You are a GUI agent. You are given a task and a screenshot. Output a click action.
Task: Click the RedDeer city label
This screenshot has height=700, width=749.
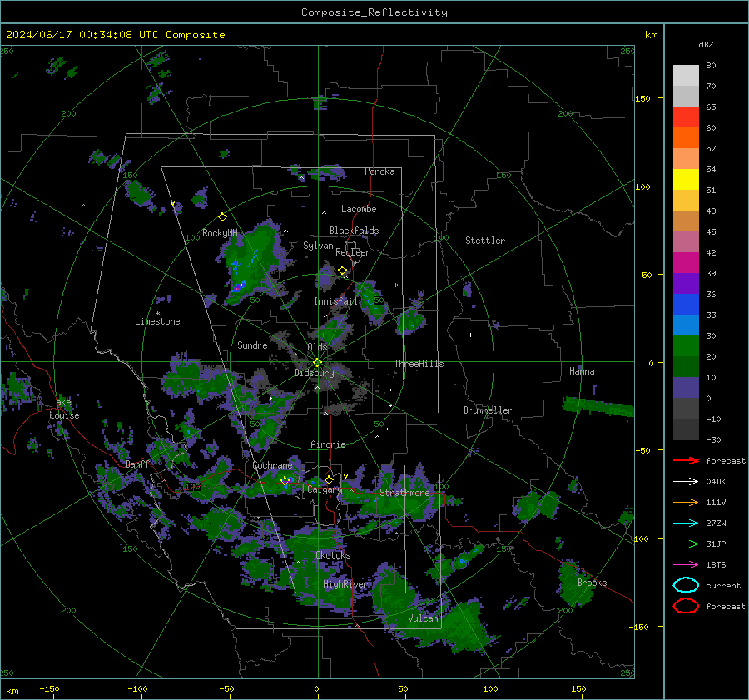[x=353, y=252]
